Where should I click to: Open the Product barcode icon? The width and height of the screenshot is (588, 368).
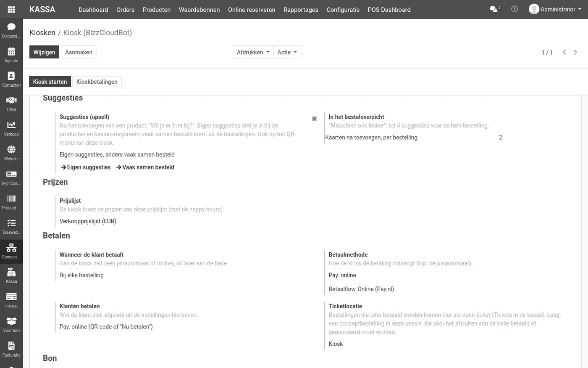point(11,202)
